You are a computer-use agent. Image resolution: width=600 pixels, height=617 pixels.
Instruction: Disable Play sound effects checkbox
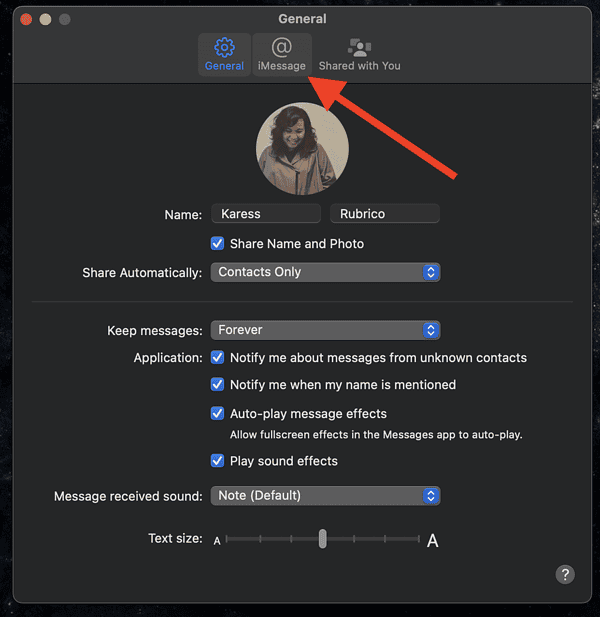pyautogui.click(x=217, y=461)
